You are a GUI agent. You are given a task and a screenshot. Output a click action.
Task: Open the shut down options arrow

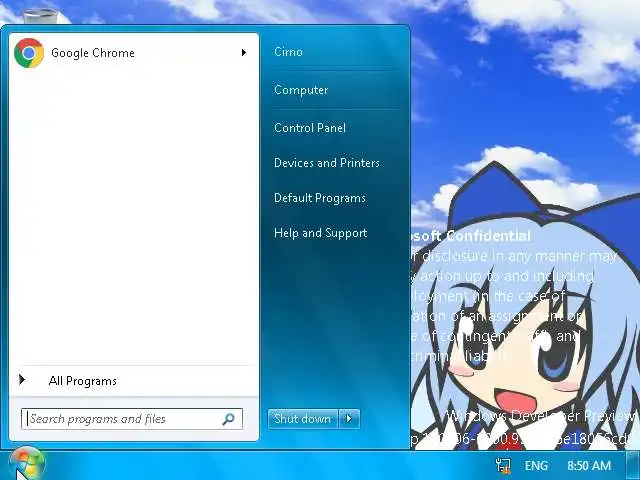click(349, 419)
